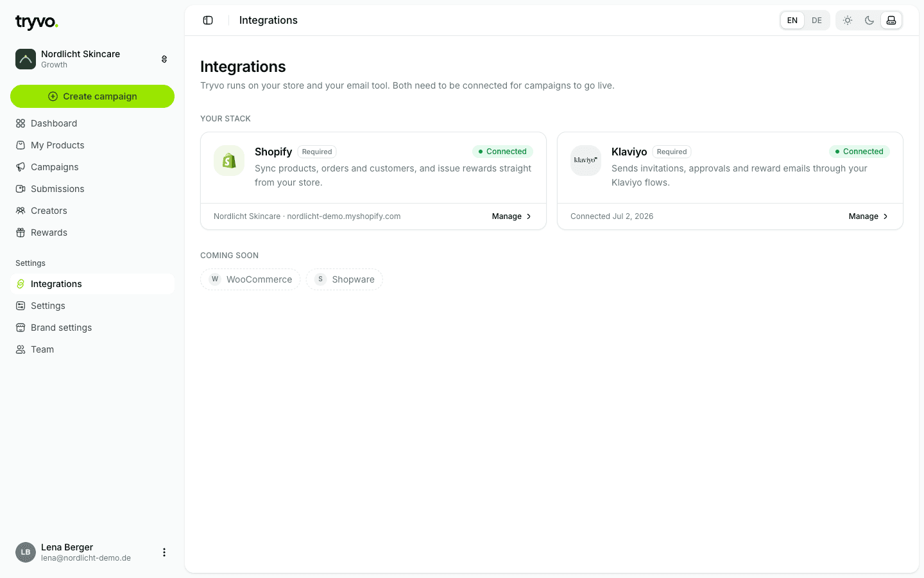Open the Campaigns page

coord(92,167)
